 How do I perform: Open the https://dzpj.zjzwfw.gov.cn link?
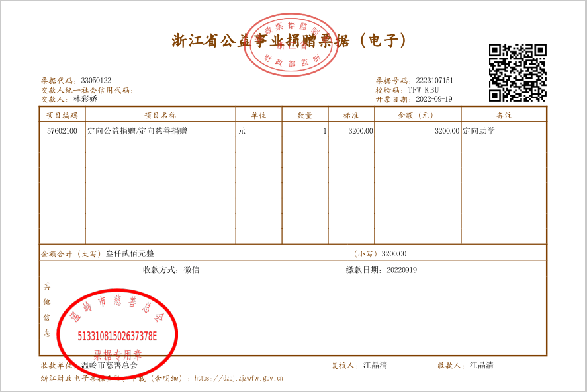(238, 379)
